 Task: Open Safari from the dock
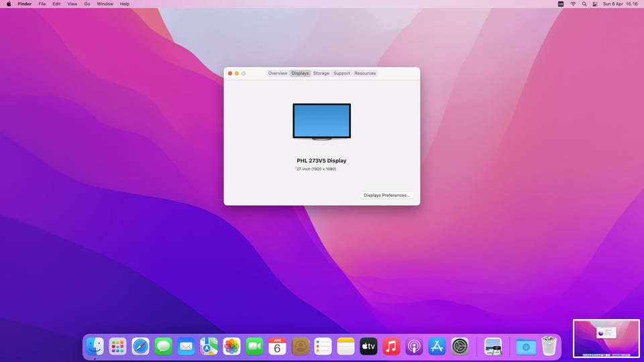140,346
